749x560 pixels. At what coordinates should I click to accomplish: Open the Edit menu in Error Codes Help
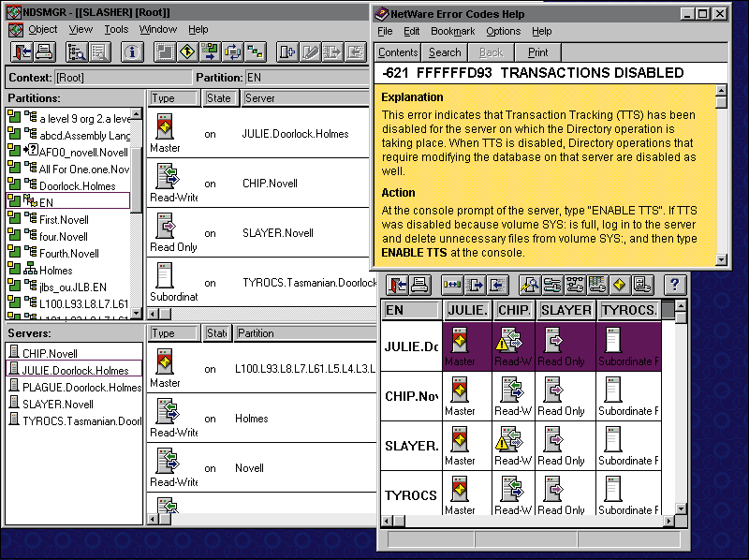[x=411, y=32]
